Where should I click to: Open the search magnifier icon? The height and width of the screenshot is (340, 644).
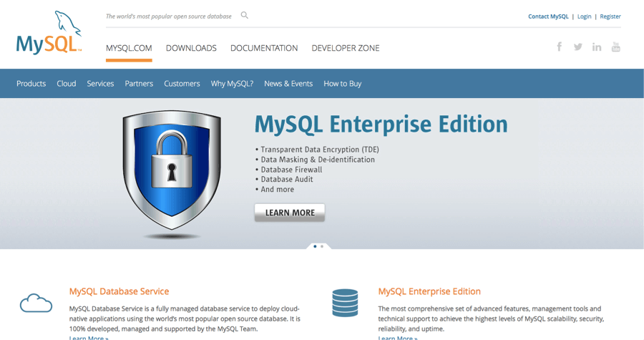245,16
